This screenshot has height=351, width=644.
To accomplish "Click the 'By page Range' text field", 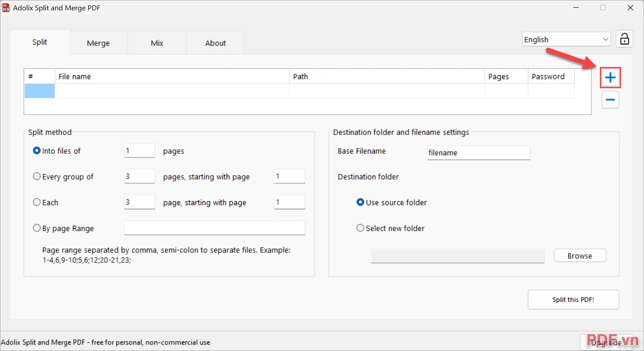I will coord(214,228).
